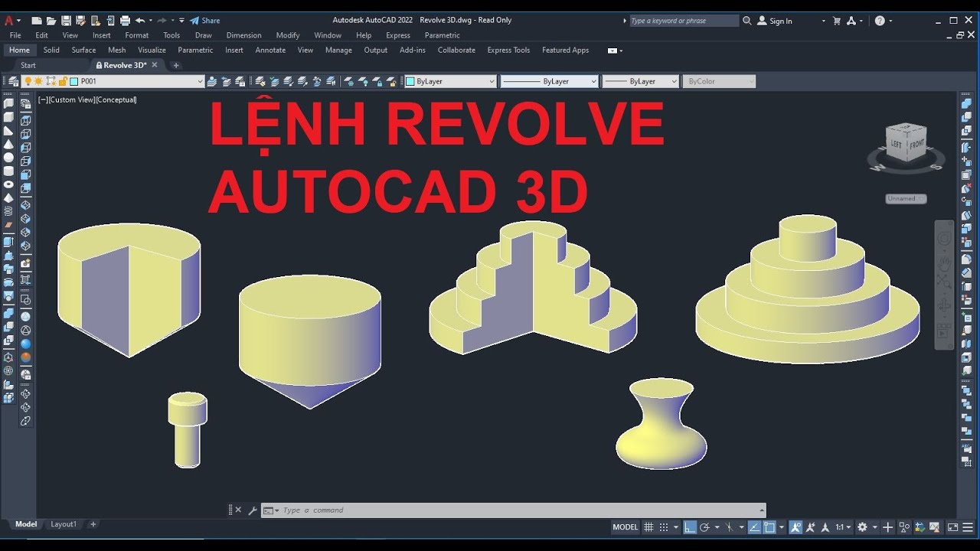Select the Pyramid solid tool
Screen dimensions: 980x551
click(8, 197)
